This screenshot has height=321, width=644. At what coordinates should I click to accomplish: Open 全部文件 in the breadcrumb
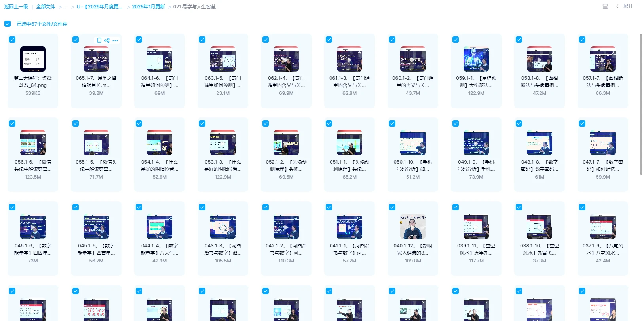46,7
